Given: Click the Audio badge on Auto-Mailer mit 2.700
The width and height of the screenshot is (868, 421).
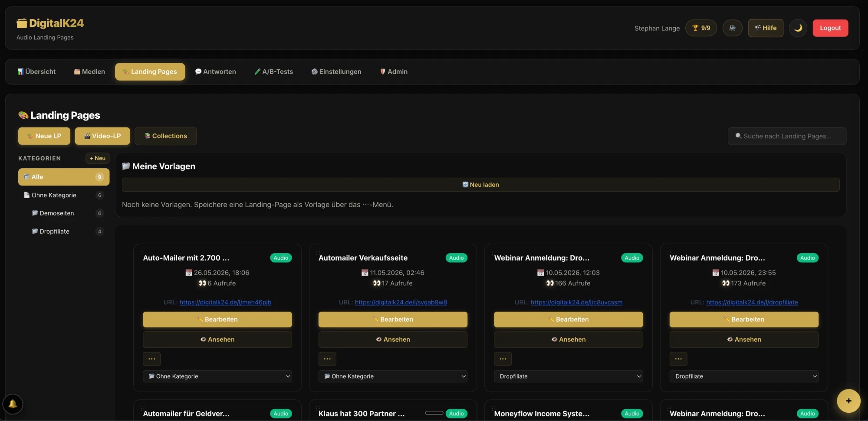Looking at the screenshot, I should coord(281,258).
